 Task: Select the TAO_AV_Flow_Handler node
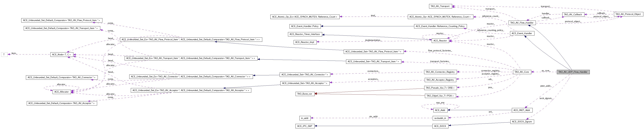click(x=522, y=23)
